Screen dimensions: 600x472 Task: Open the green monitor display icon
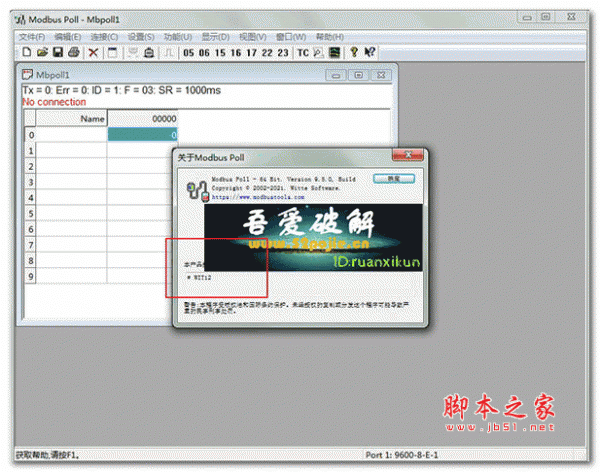(x=334, y=52)
